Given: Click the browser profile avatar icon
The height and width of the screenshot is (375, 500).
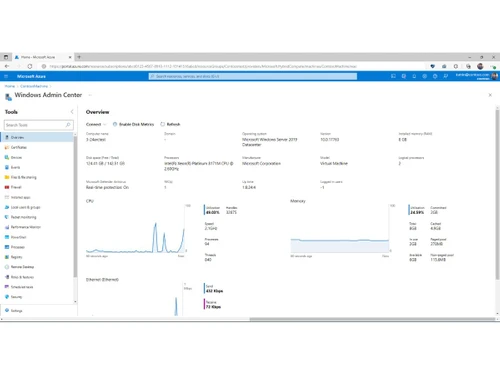Looking at the screenshot, I should (x=480, y=66).
